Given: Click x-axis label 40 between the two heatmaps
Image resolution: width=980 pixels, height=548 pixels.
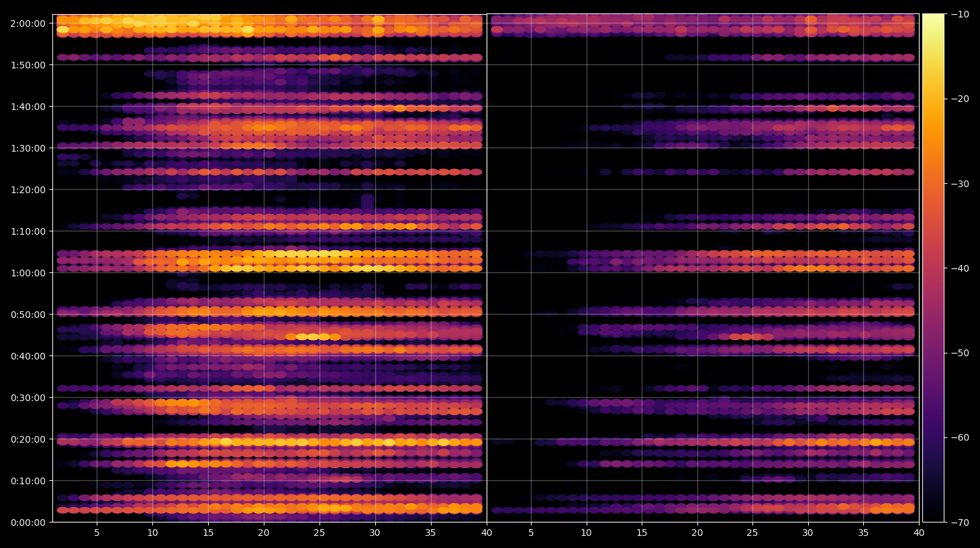Looking at the screenshot, I should point(487,533).
